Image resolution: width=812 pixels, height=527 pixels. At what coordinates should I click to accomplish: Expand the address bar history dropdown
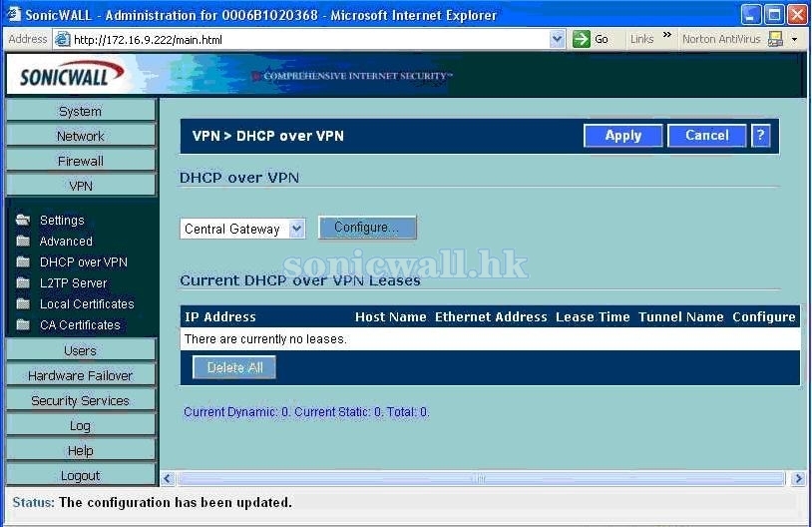click(558, 39)
